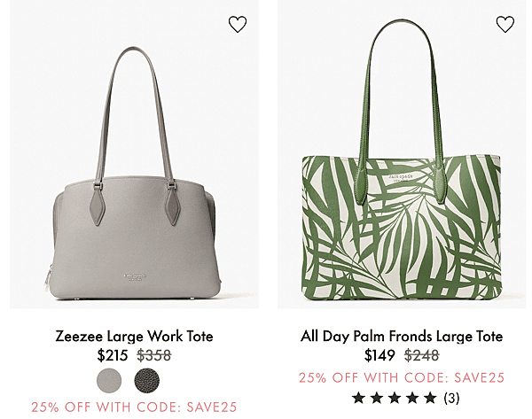Screen dimensions: 532x419
Task: Click the last star in the rating
Action: click(430, 398)
